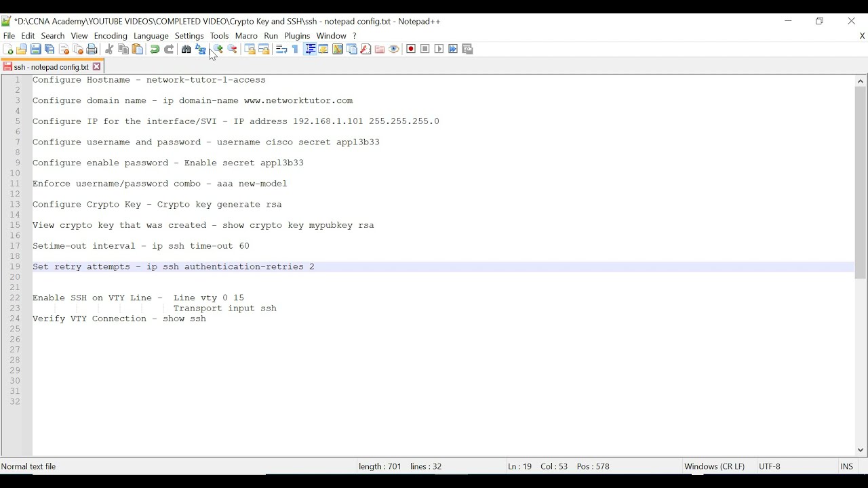Toggle Show All Characters pilcrow icon
The height and width of the screenshot is (488, 868).
pyautogui.click(x=295, y=49)
